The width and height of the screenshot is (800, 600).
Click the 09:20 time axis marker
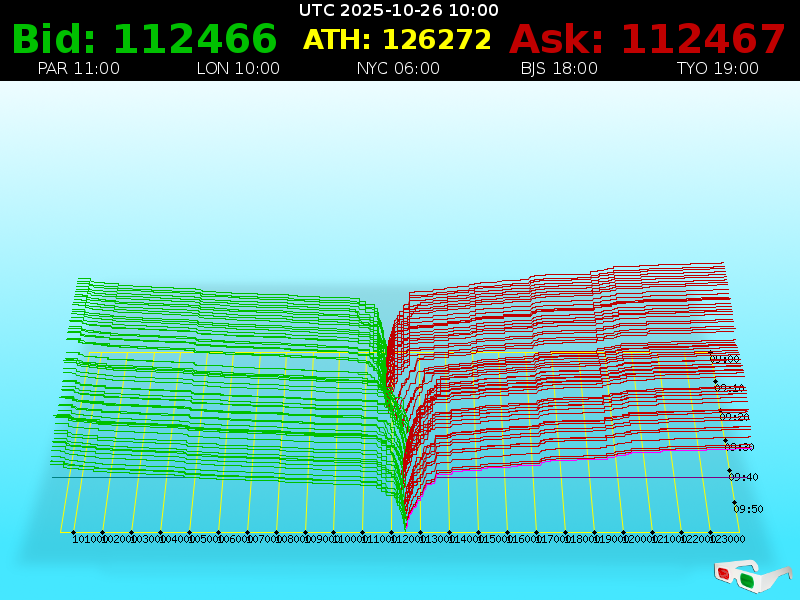pos(734,416)
